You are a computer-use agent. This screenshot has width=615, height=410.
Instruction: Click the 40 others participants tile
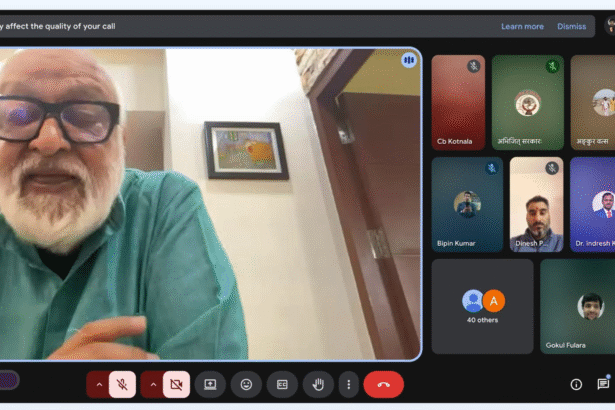[482, 306]
